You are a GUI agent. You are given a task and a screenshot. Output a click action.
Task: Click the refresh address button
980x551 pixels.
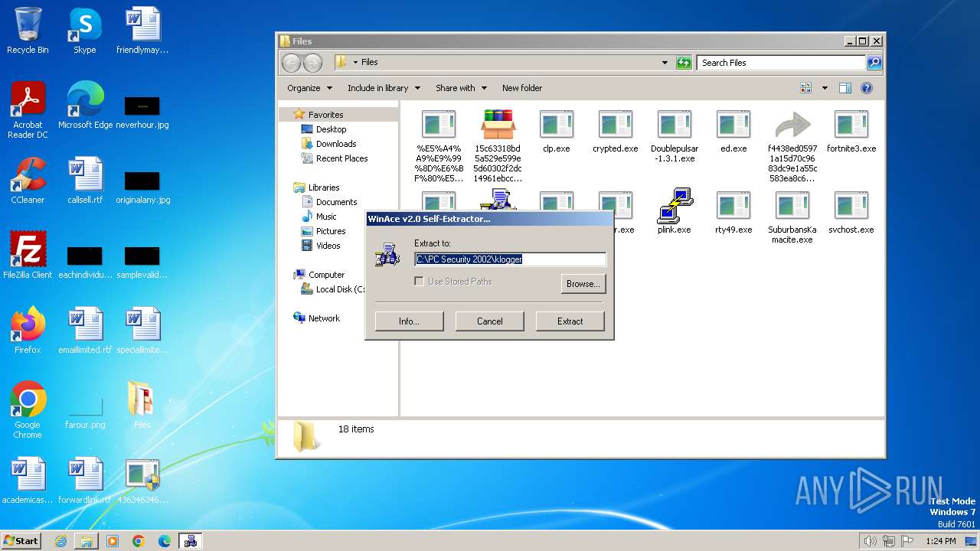click(684, 63)
